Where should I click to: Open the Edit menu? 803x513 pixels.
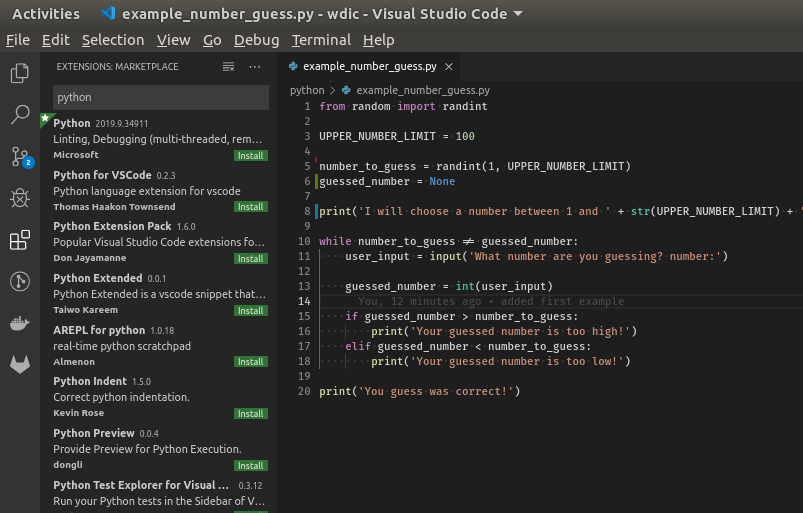pyautogui.click(x=55, y=40)
